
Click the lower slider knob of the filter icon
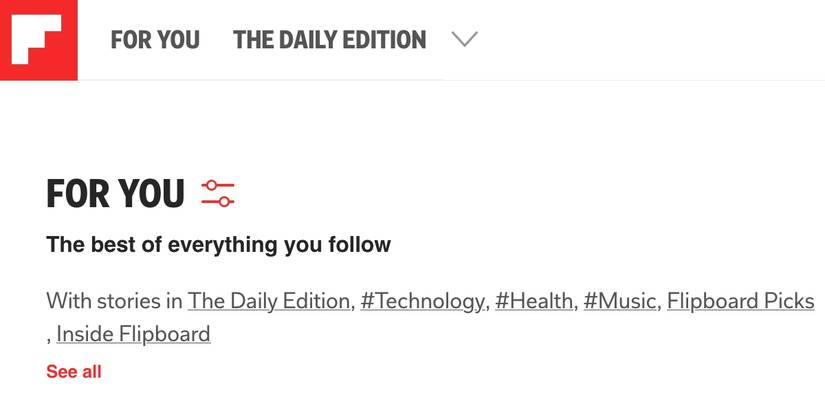point(225,202)
